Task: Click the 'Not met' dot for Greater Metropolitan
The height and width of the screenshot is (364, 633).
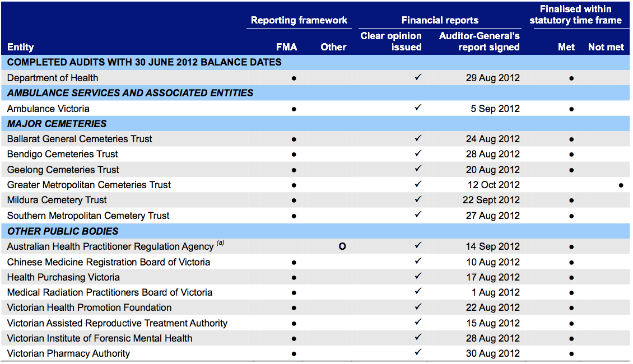Action: point(621,185)
